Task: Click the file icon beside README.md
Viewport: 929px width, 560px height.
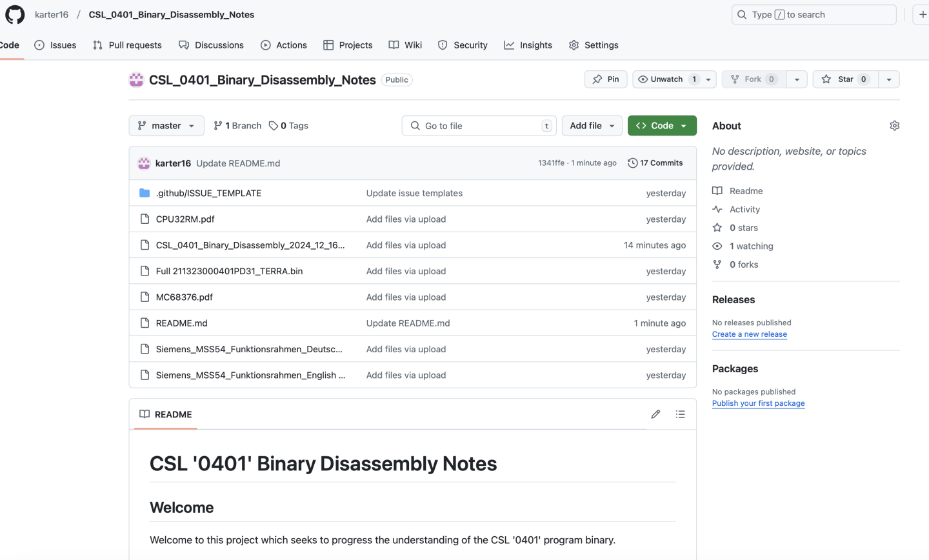Action: 145,323
